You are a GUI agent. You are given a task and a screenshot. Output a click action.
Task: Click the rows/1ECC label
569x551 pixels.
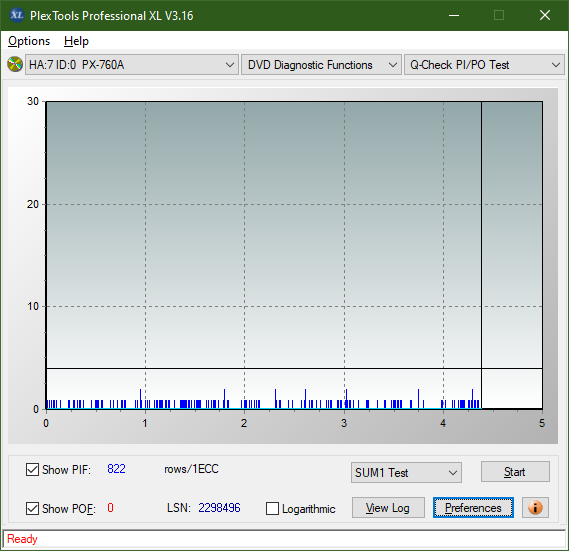[x=191, y=469]
